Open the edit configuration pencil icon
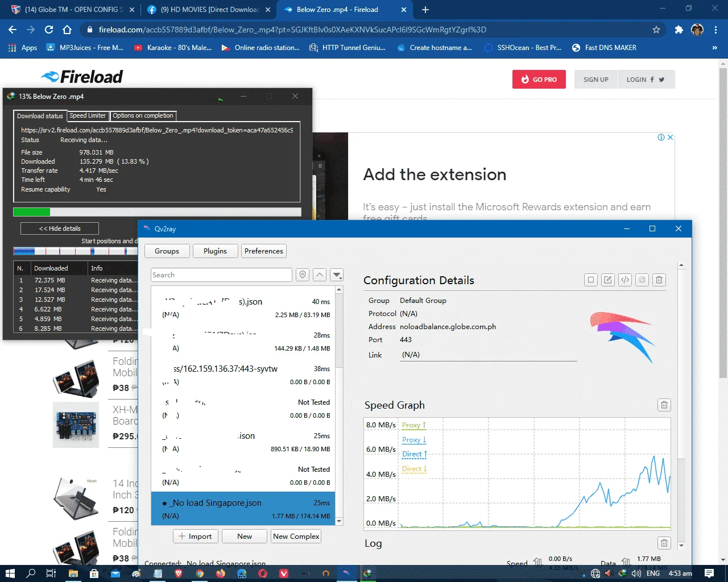The width and height of the screenshot is (728, 582). click(608, 280)
